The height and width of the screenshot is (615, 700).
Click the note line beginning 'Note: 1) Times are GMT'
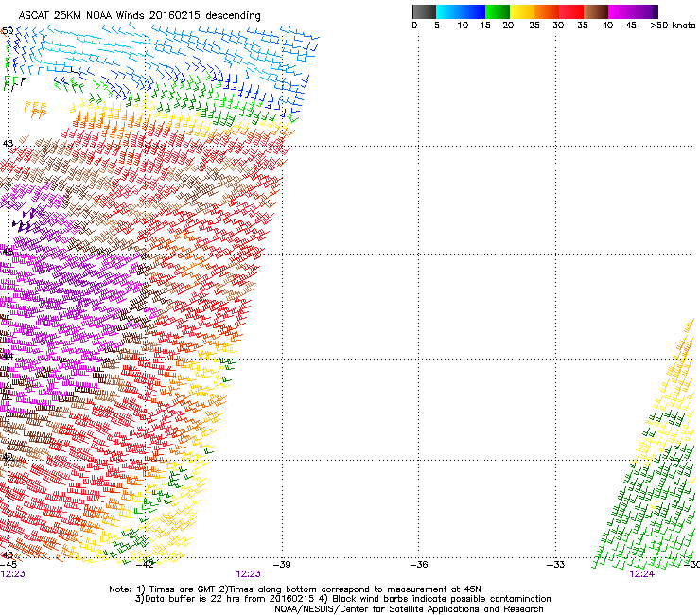pos(295,589)
